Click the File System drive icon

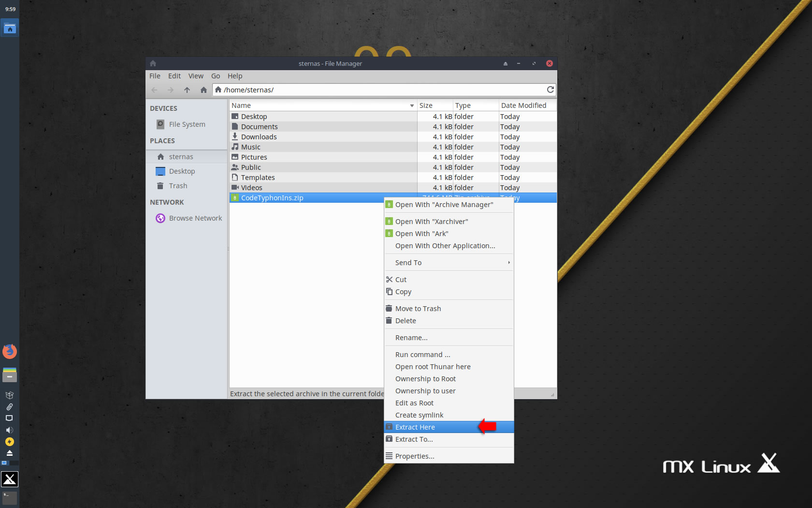coord(160,124)
